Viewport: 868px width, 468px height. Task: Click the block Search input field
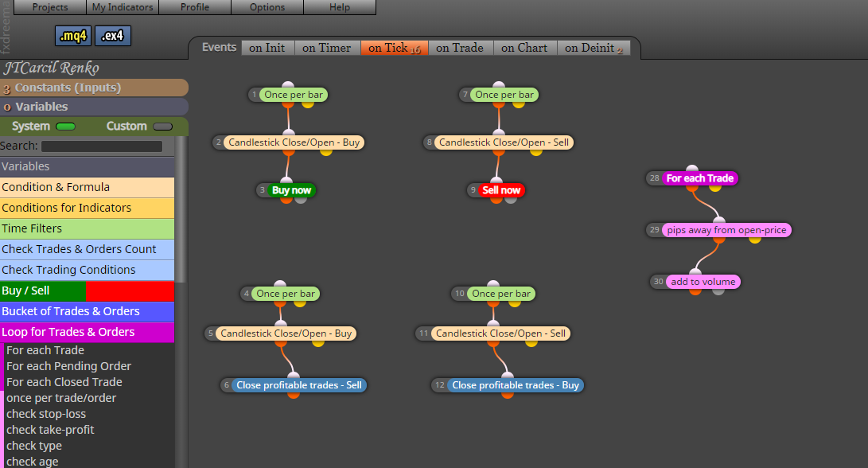(x=102, y=146)
